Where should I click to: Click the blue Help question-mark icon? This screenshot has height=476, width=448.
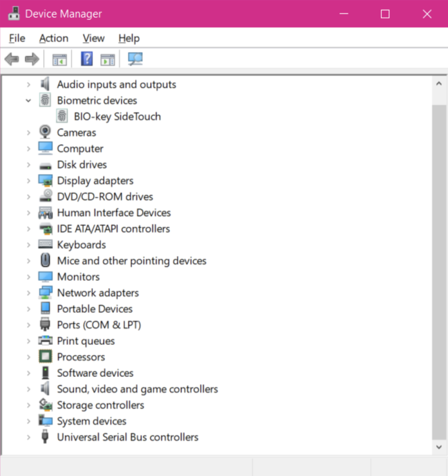pyautogui.click(x=86, y=59)
